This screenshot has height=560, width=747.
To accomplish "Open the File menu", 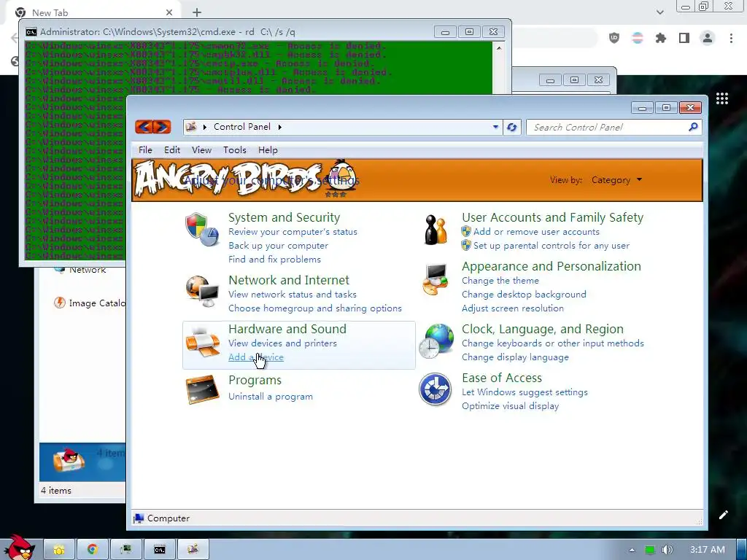I will [145, 150].
